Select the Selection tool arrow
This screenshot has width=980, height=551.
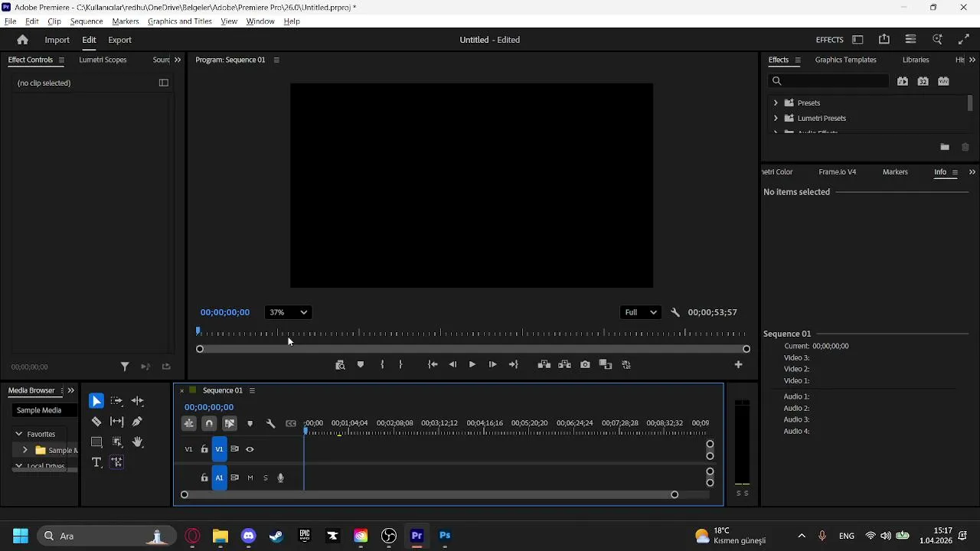coord(96,401)
